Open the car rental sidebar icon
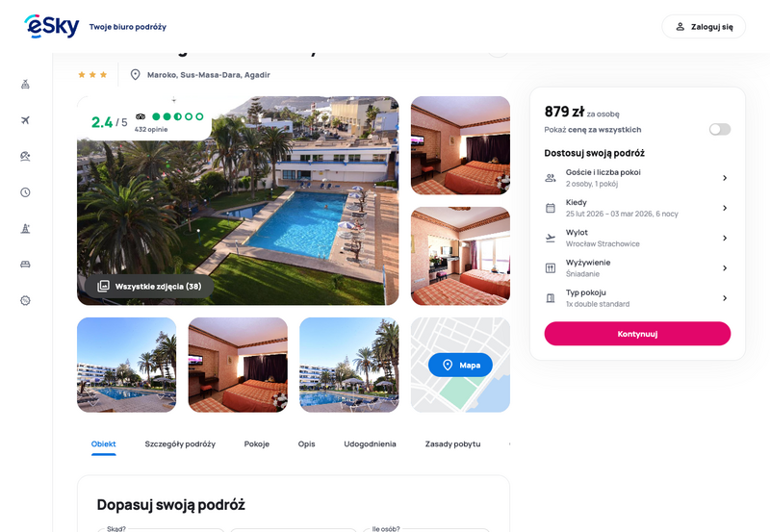This screenshot has width=770, height=532. 26,265
